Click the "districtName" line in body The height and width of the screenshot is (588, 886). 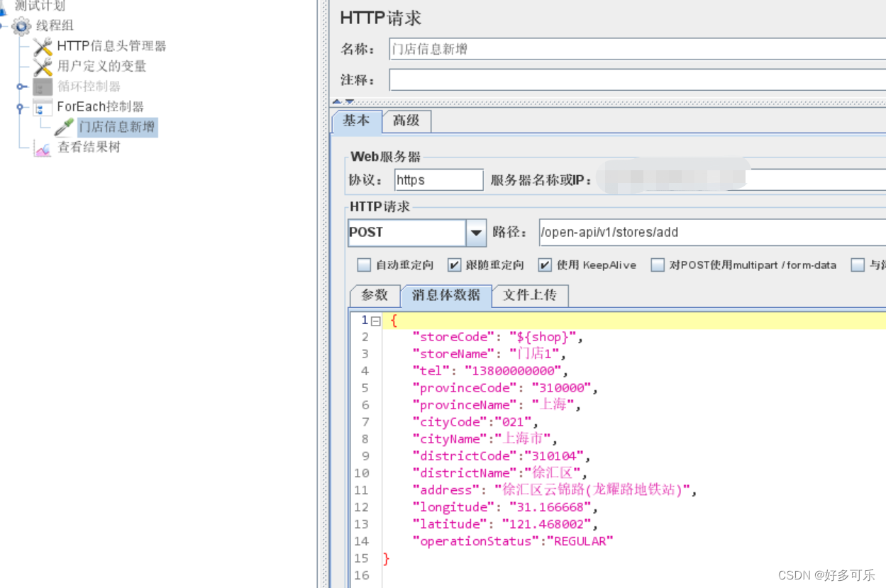pyautogui.click(x=499, y=473)
